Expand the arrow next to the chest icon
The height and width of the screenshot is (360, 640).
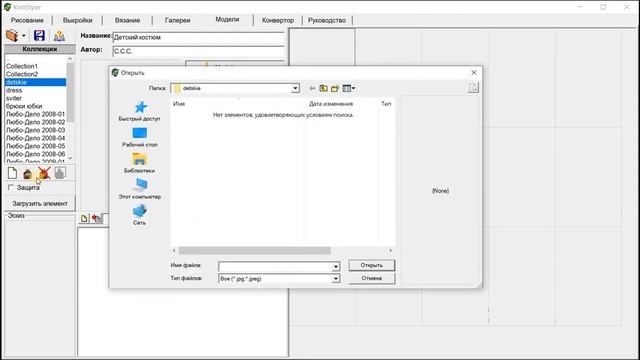(24, 36)
